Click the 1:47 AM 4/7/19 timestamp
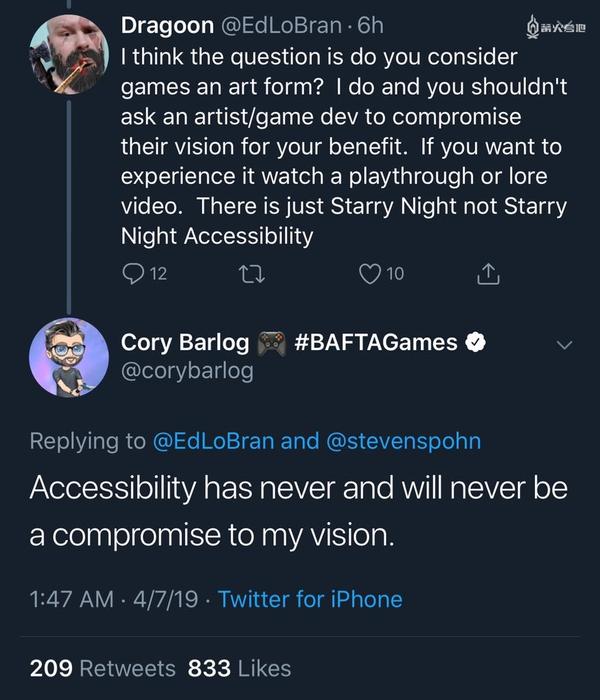600x700 pixels. click(x=113, y=599)
